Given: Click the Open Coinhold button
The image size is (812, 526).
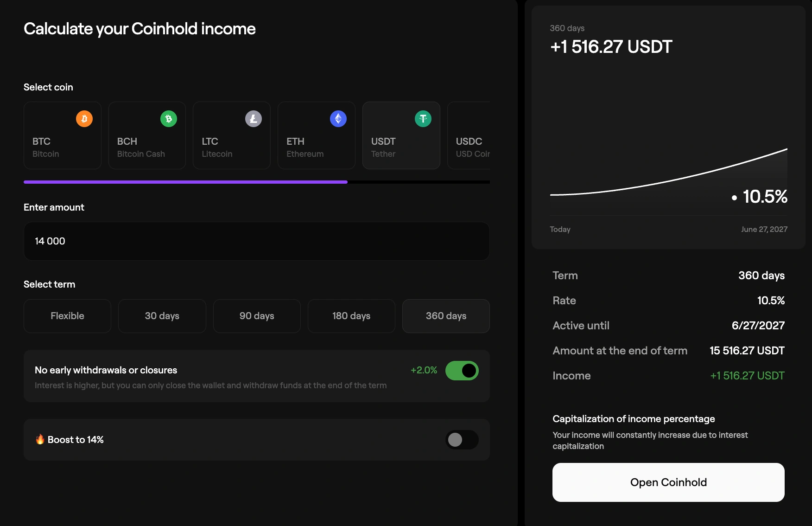Looking at the screenshot, I should point(668,482).
